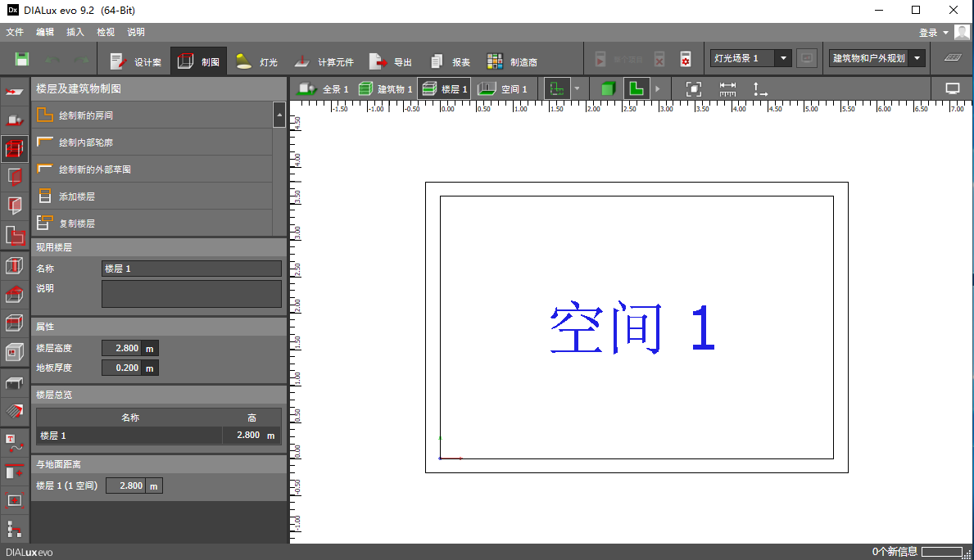Image resolution: width=974 pixels, height=560 pixels.
Task: Click the 名称 name field containing 楼层 1
Action: pos(192,269)
